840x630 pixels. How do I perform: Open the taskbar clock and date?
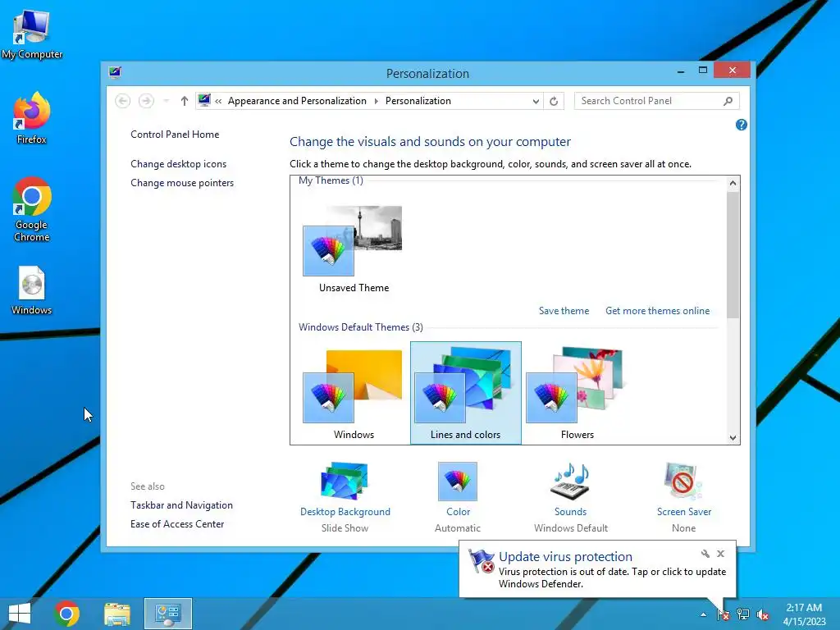coord(804,614)
